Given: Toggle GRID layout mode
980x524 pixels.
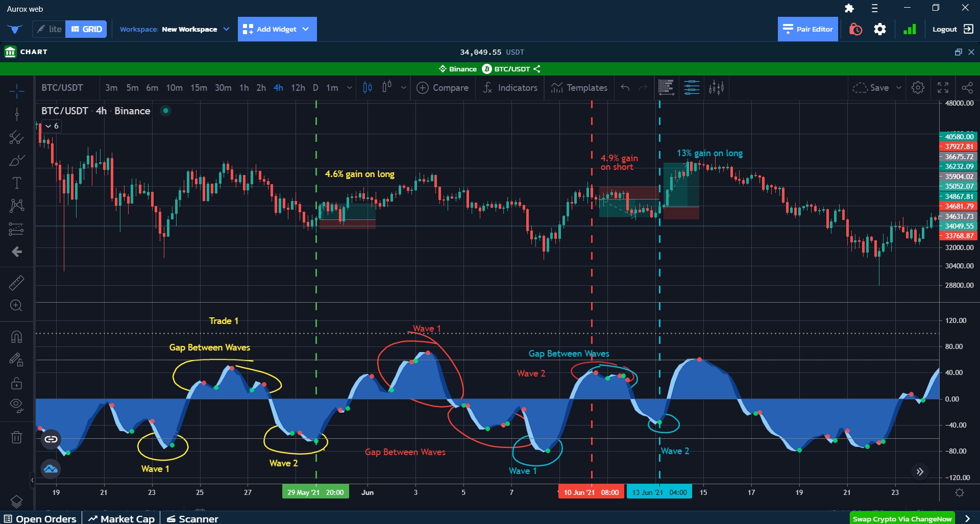Looking at the screenshot, I should pos(86,29).
